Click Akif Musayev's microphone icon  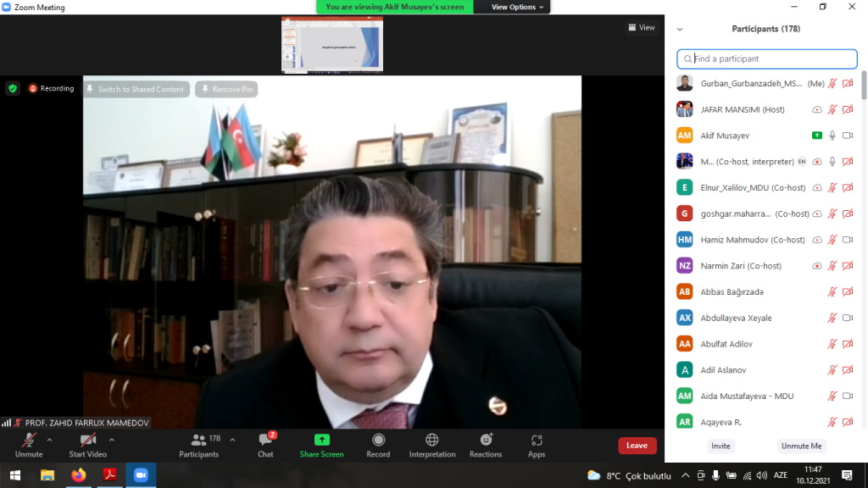coord(832,136)
